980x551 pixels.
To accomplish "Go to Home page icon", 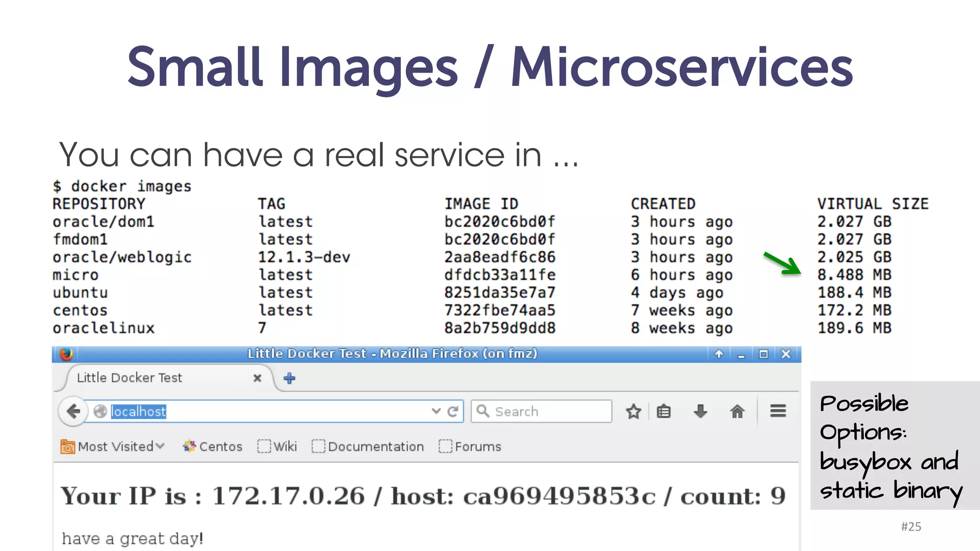I will 737,411.
